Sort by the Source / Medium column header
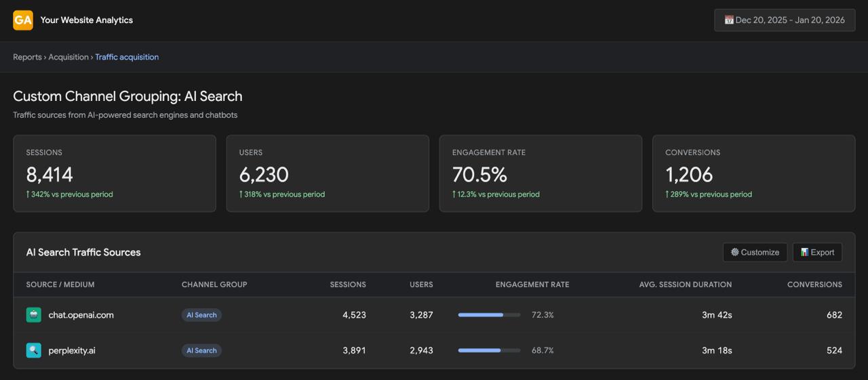 click(60, 284)
